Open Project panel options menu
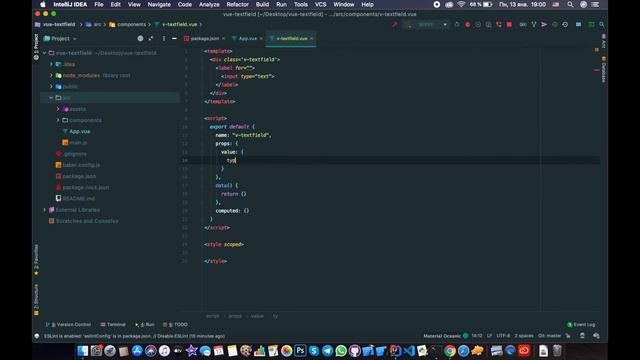 coord(164,38)
